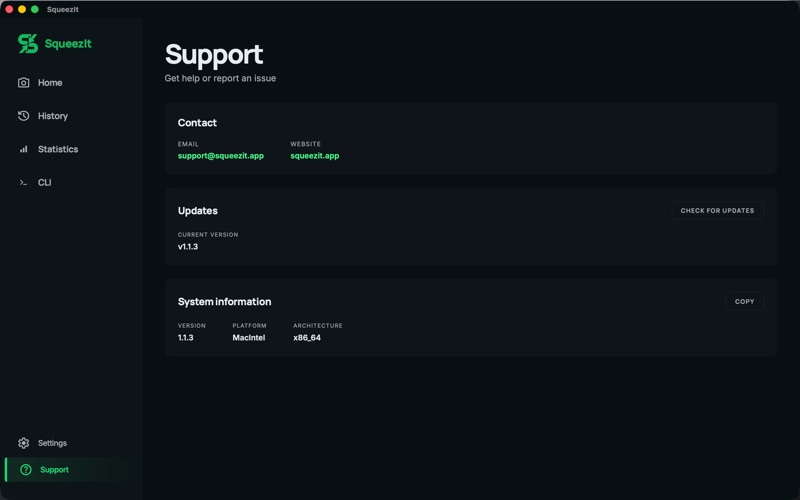
Task: Click the Statistics bar chart icon
Action: [x=23, y=149]
